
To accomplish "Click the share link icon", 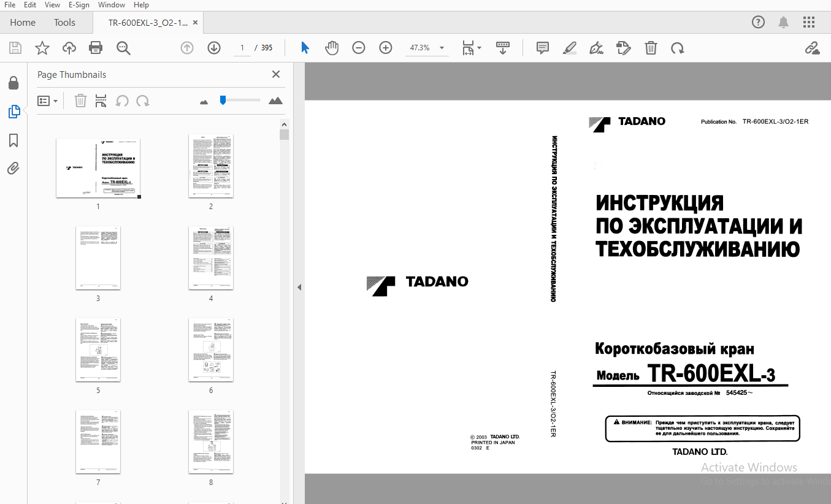I will point(813,48).
